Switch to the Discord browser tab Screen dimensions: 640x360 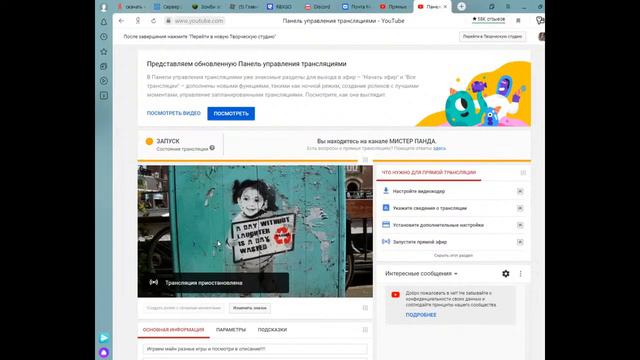point(318,7)
